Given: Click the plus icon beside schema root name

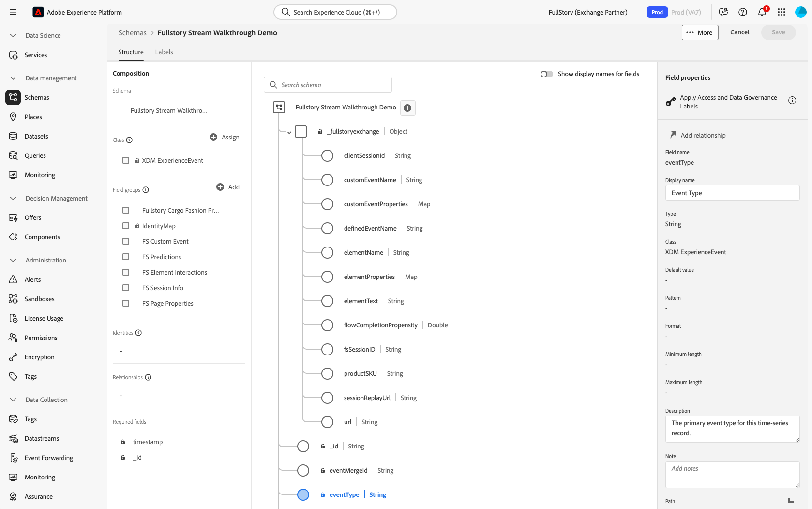Looking at the screenshot, I should click(x=407, y=108).
